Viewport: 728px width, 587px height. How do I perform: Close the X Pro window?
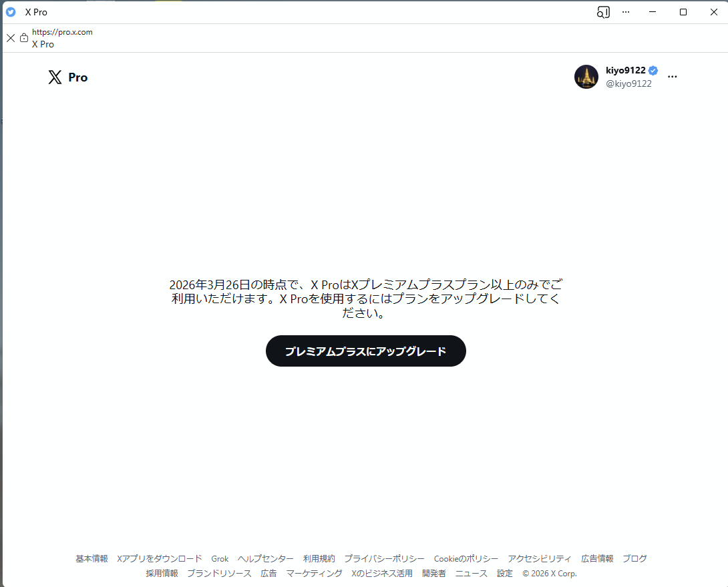pyautogui.click(x=713, y=12)
